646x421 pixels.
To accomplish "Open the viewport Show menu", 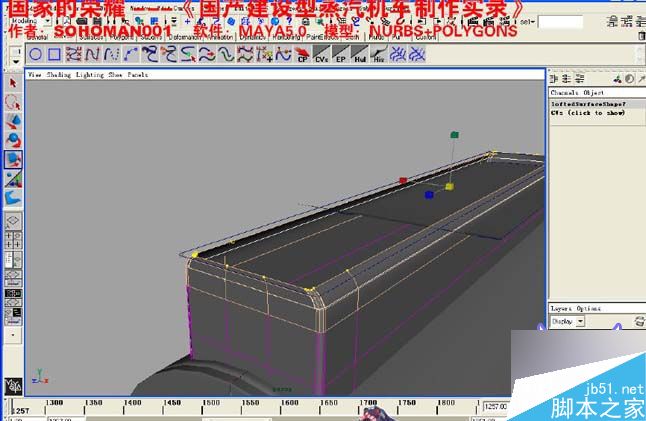I will click(115, 75).
